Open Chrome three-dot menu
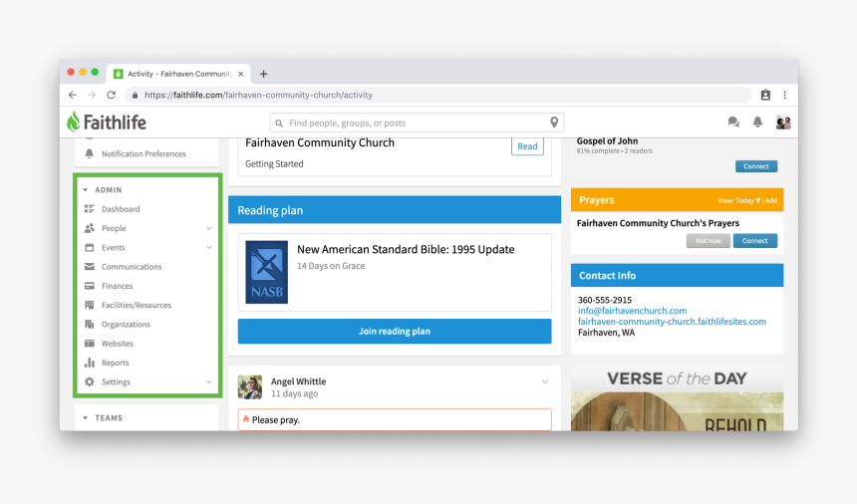857x504 pixels. point(785,95)
